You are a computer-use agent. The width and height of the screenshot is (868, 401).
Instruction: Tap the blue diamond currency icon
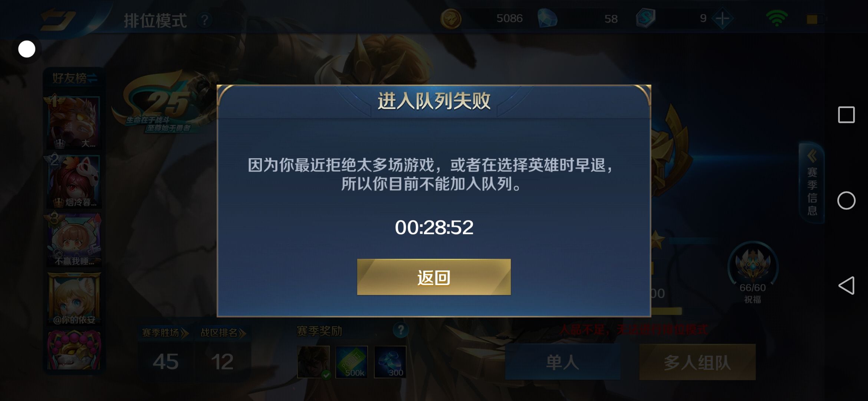(548, 19)
